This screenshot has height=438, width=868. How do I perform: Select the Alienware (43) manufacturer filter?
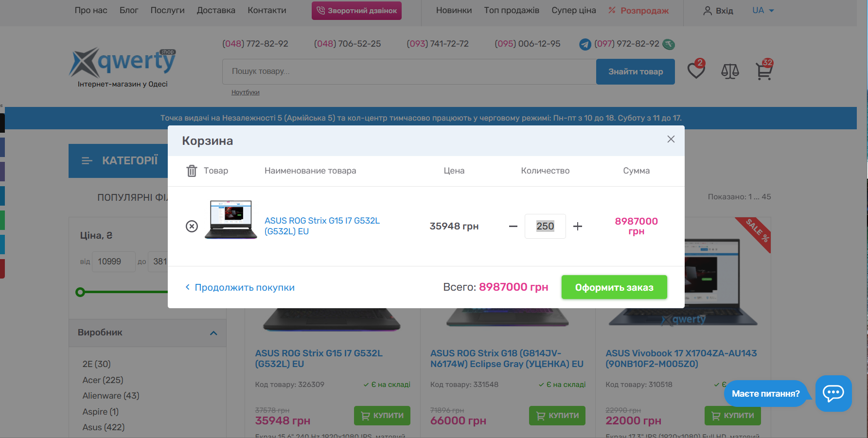[x=111, y=396]
